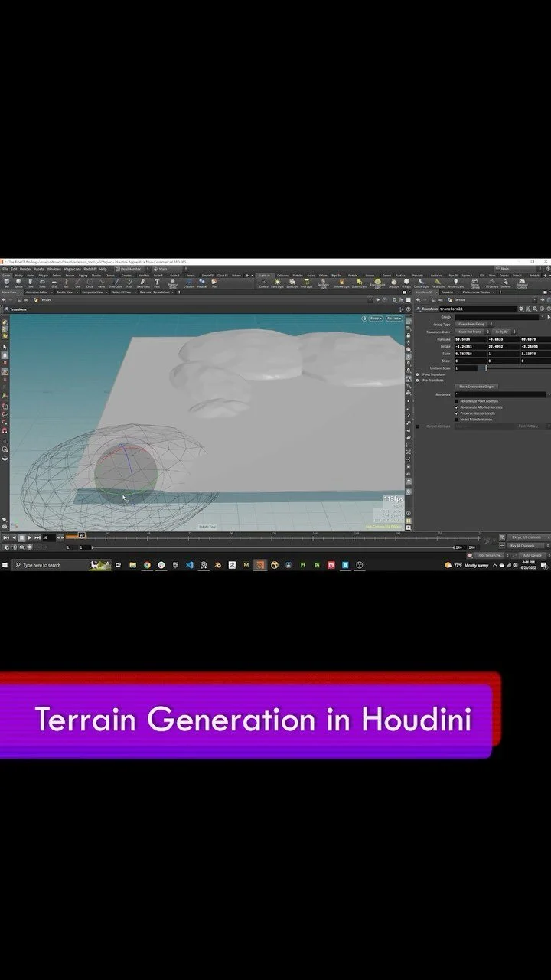Add a Spot Light from shelf
This screenshot has width=551, height=980.
pos(292,284)
